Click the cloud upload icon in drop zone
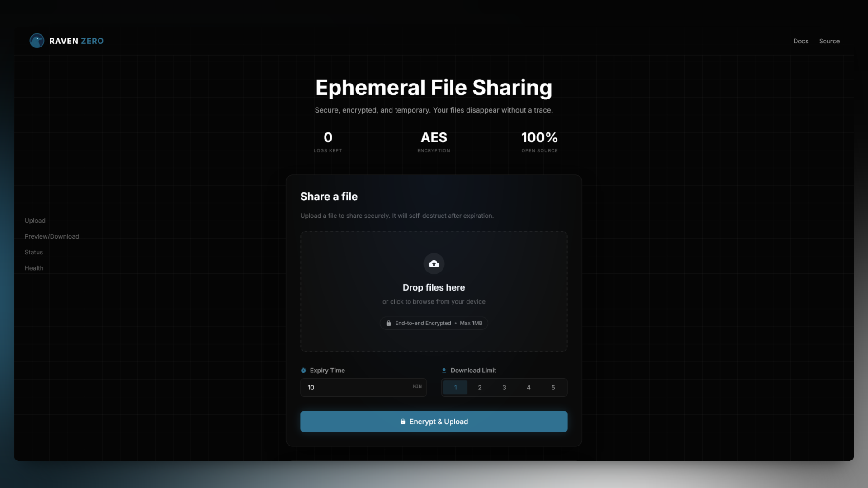 click(x=434, y=263)
